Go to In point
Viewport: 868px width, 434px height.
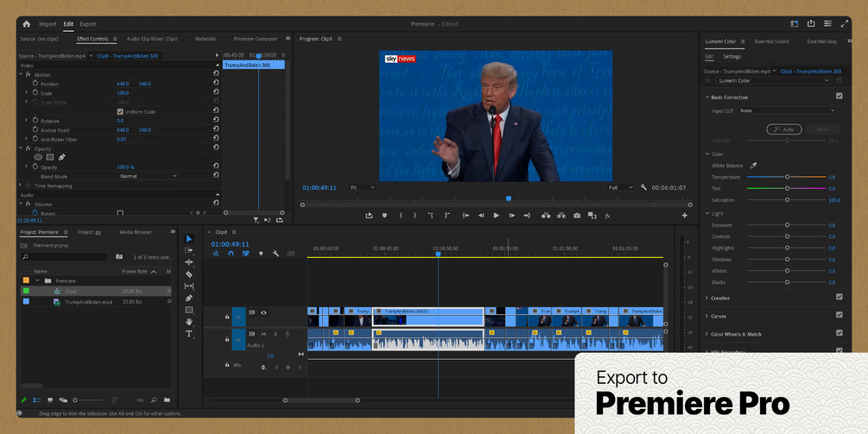[x=466, y=216]
